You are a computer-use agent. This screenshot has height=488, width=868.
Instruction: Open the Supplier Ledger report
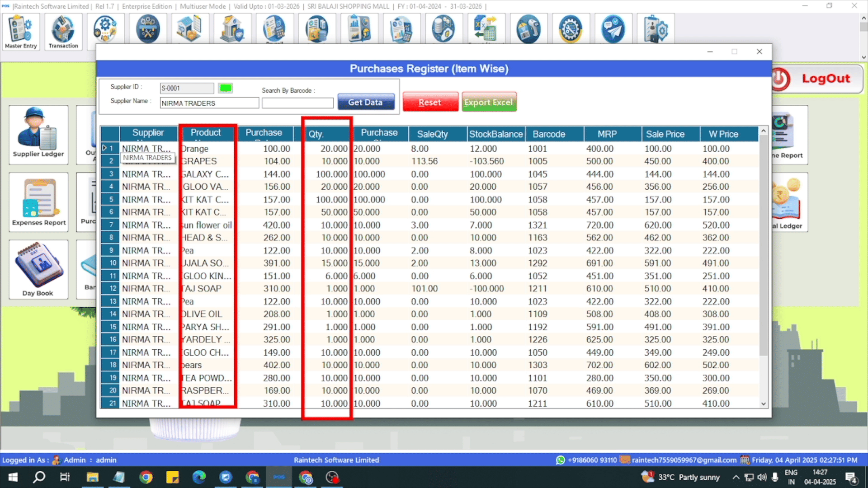(x=38, y=134)
